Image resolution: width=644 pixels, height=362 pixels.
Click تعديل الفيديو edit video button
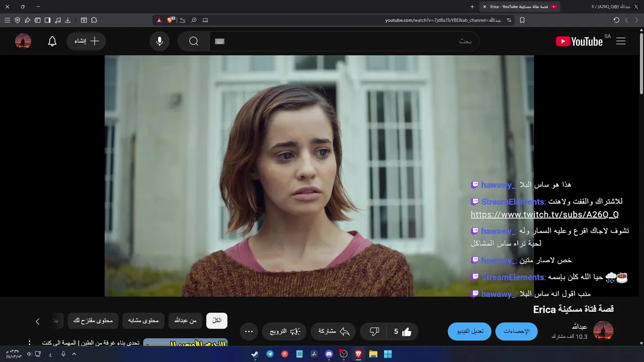click(x=469, y=331)
